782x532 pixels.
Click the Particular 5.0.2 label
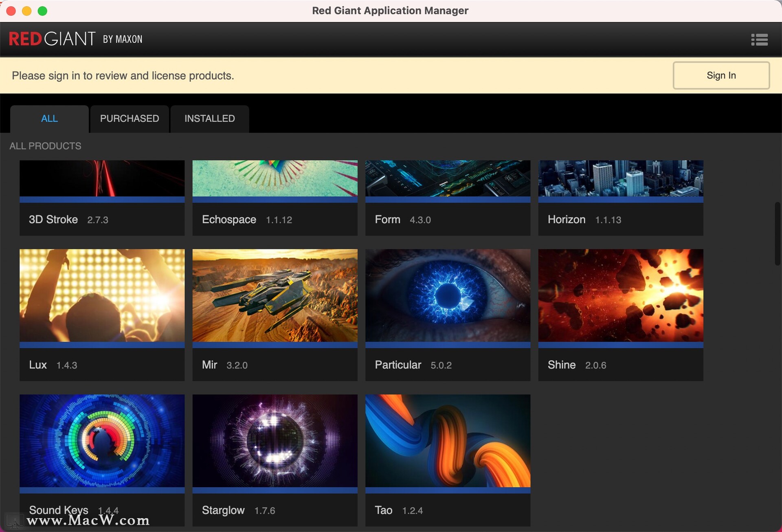pyautogui.click(x=413, y=365)
